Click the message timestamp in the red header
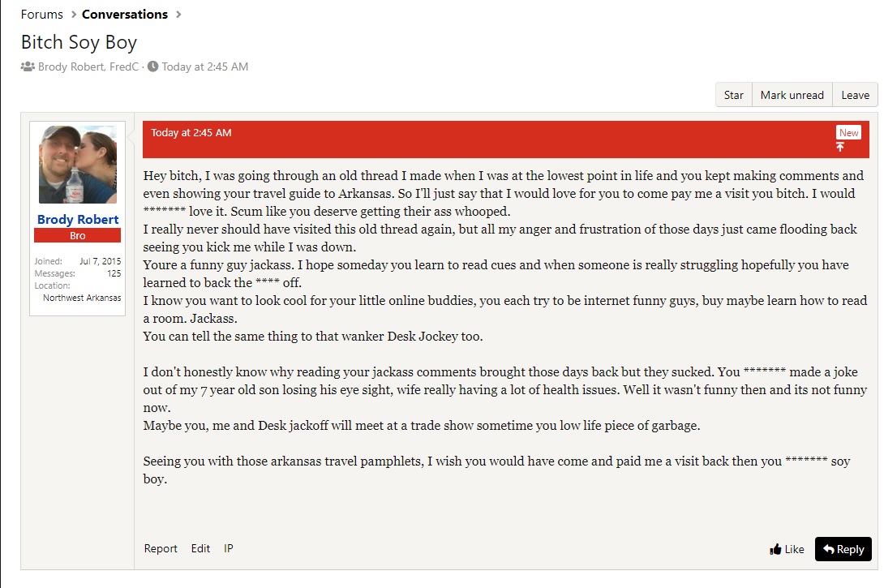Image resolution: width=884 pixels, height=588 pixels. (191, 132)
